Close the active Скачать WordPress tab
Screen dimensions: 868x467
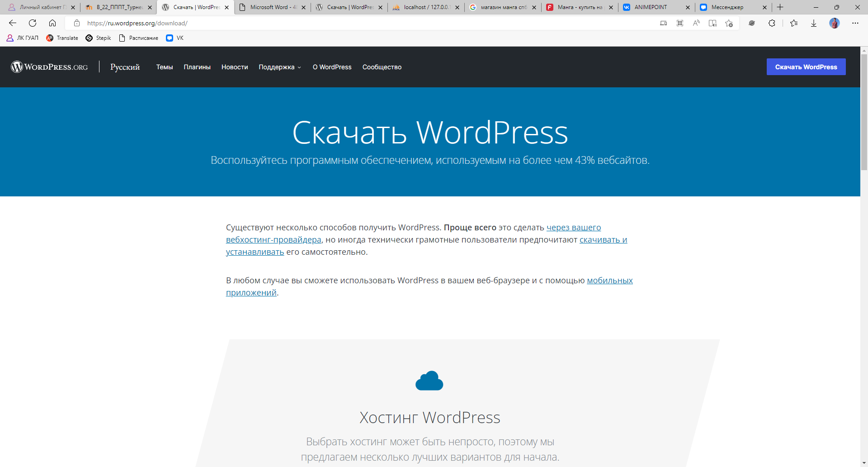click(226, 7)
